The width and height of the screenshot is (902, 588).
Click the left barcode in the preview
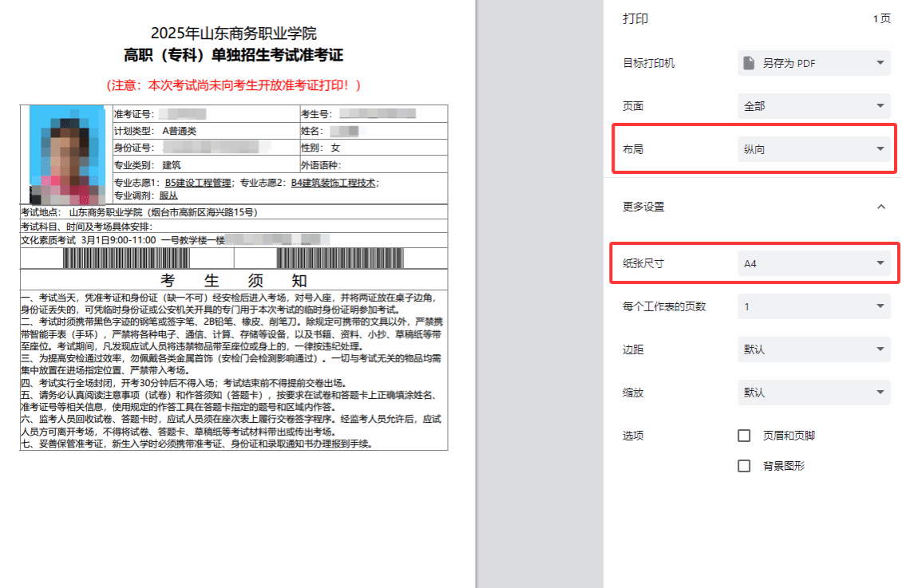147,258
